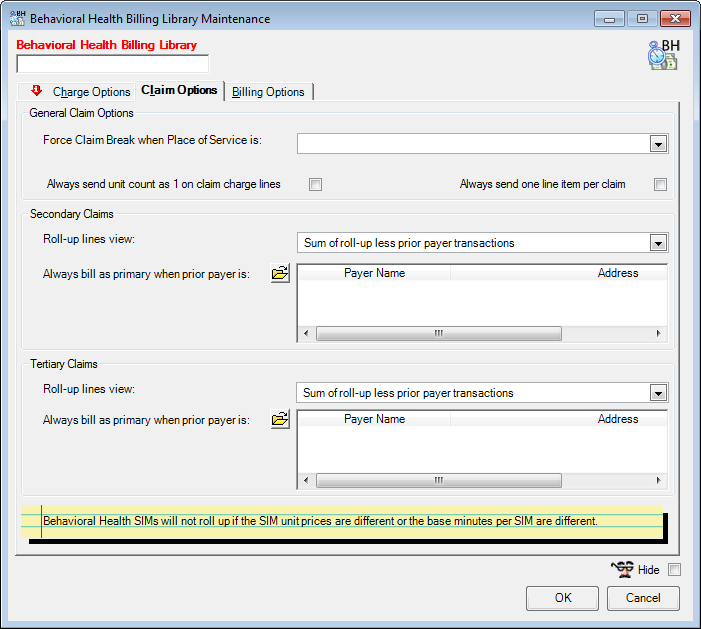Switch to the Charge Options tab

[x=77, y=92]
